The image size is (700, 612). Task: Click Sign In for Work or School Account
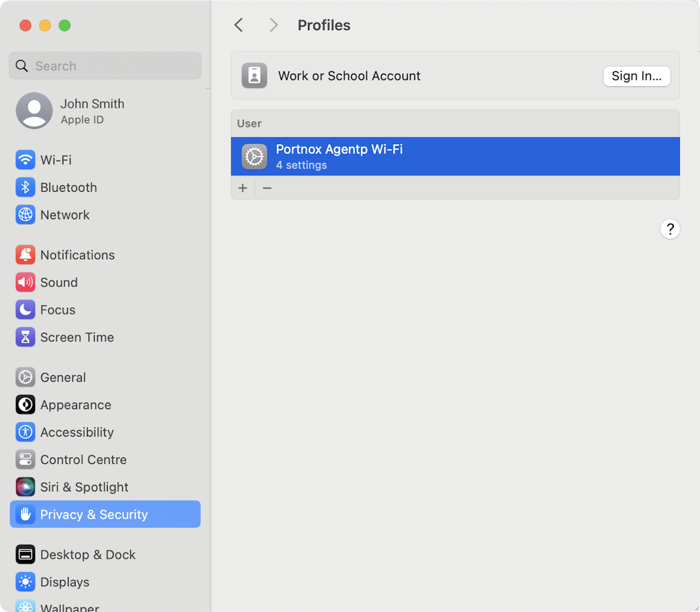coord(637,76)
